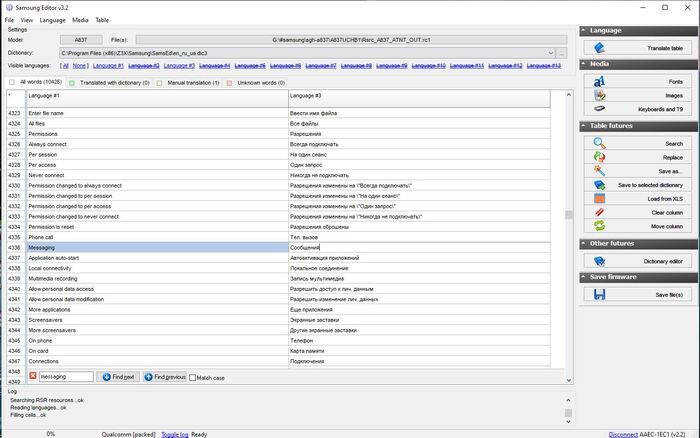Click the Language #3 column header

pos(419,99)
